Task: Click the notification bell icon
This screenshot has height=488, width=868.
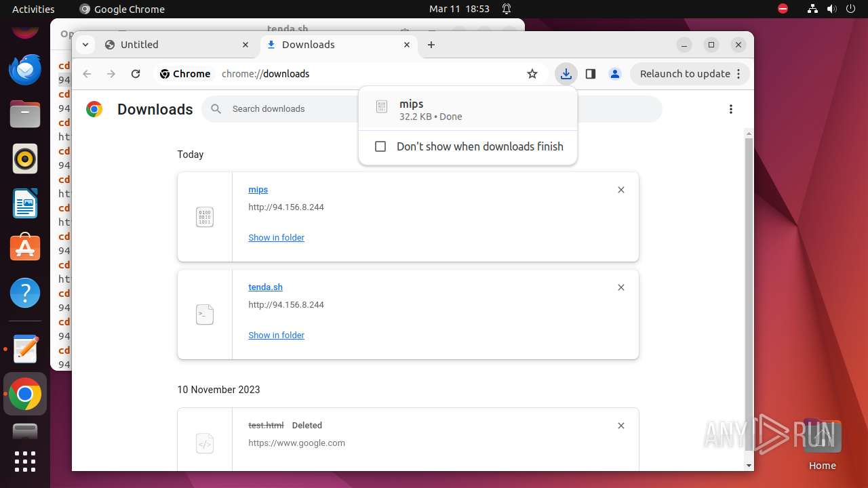Action: [507, 9]
